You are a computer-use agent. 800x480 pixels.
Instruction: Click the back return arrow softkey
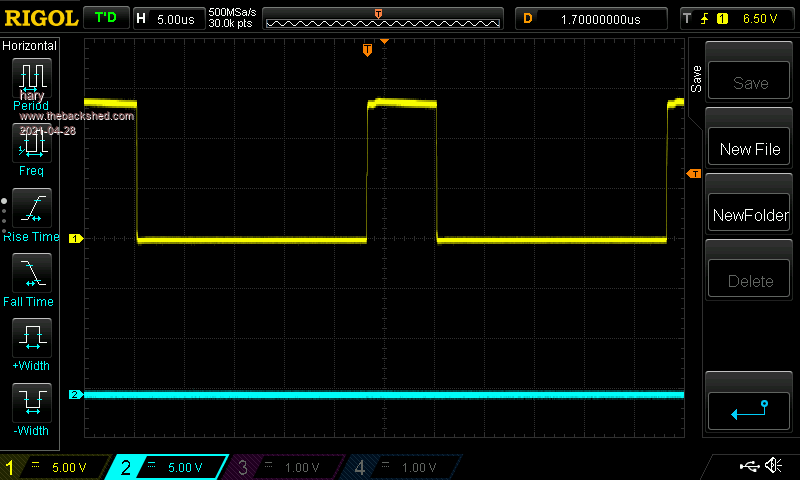749,408
